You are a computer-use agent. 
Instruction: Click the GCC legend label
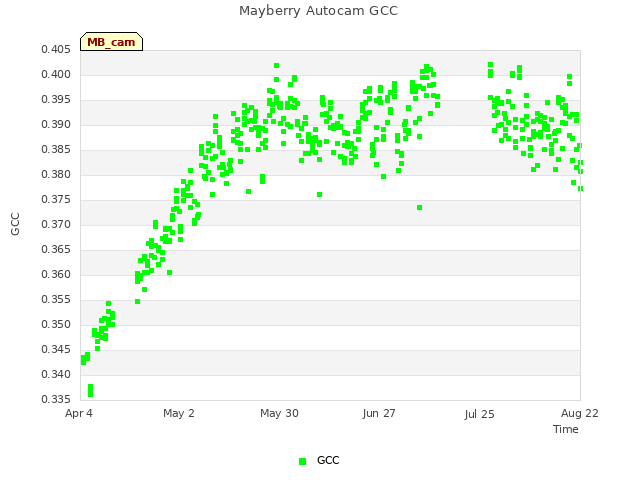[x=328, y=460]
